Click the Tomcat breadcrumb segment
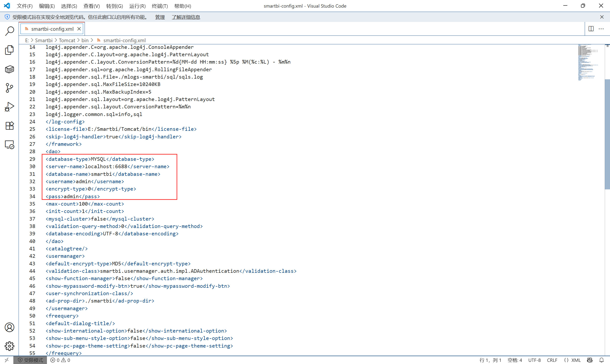This screenshot has height=364, width=610. point(67,40)
